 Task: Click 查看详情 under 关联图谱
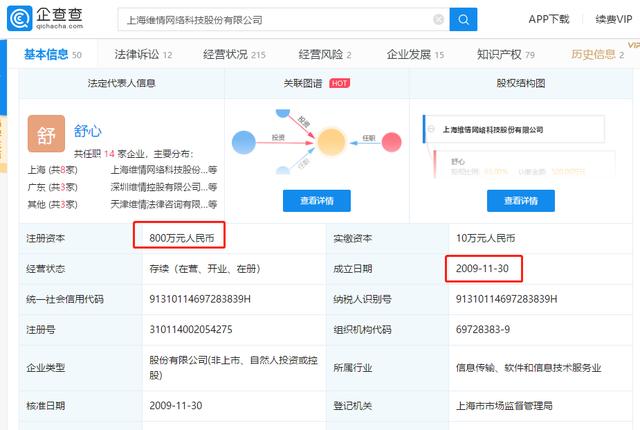coord(317,201)
